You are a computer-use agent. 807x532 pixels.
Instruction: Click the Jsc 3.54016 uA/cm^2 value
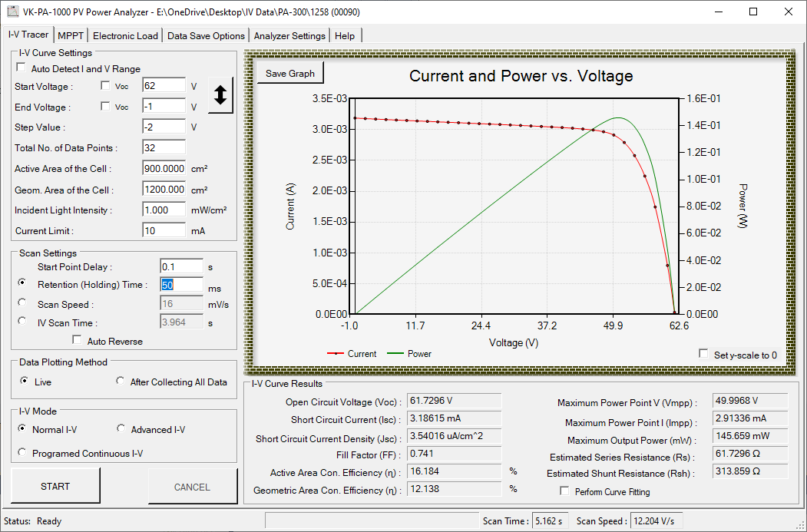click(454, 436)
